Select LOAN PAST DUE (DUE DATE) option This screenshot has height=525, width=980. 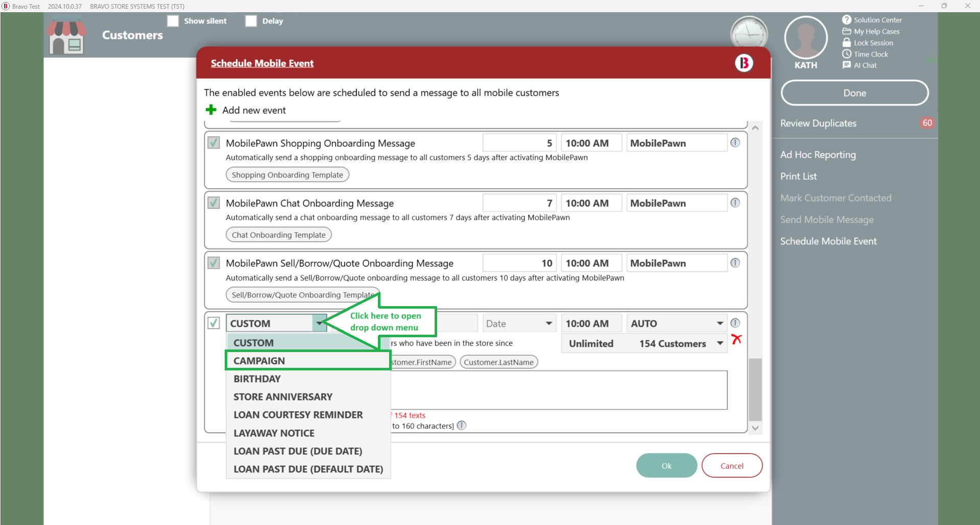(x=308, y=451)
